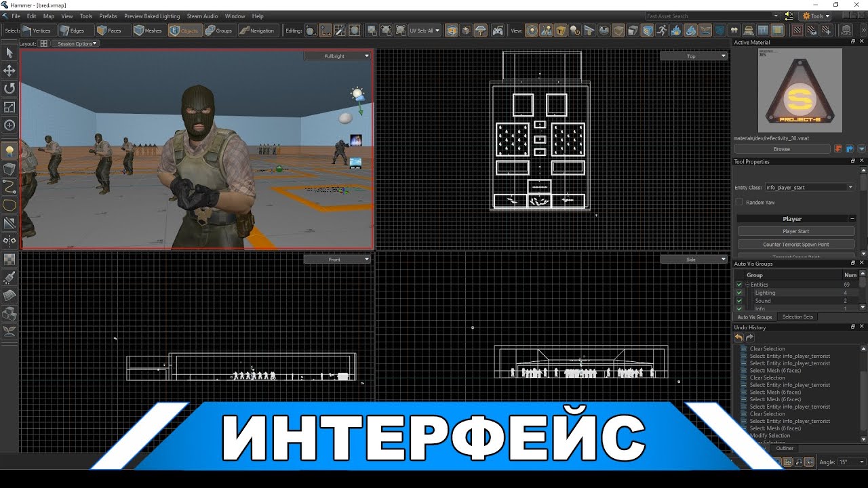Click the Counter Terrorist Spawn Point button
This screenshot has width=868, height=488.
coord(796,244)
